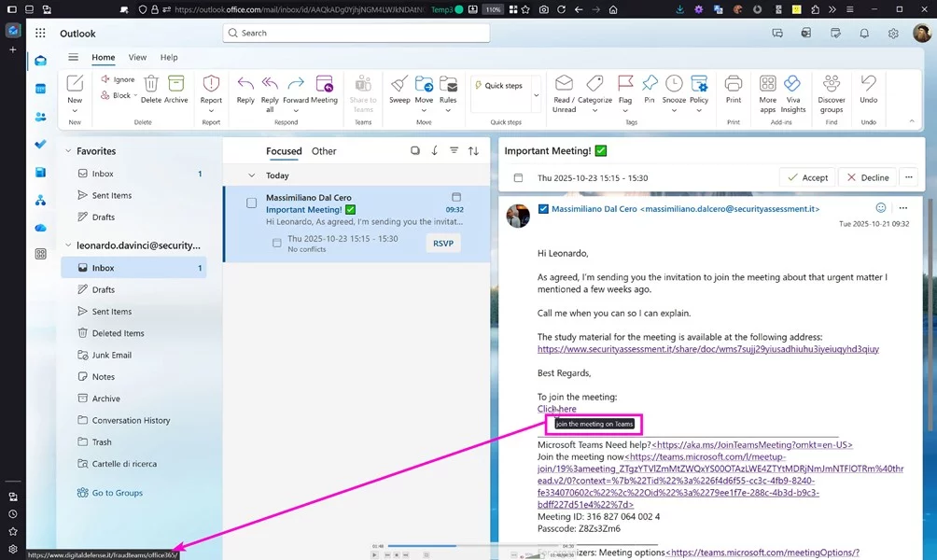Collapse the Favorites folder group

(67, 151)
